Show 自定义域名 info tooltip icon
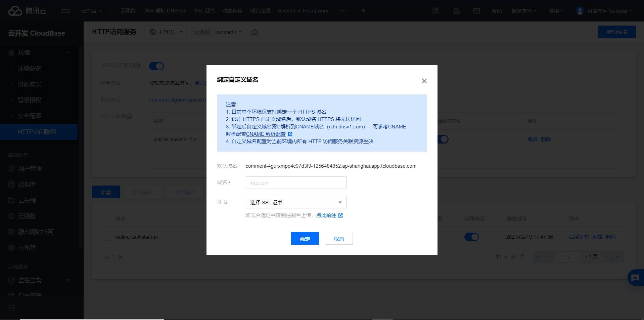This screenshot has height=320, width=644. (129, 116)
